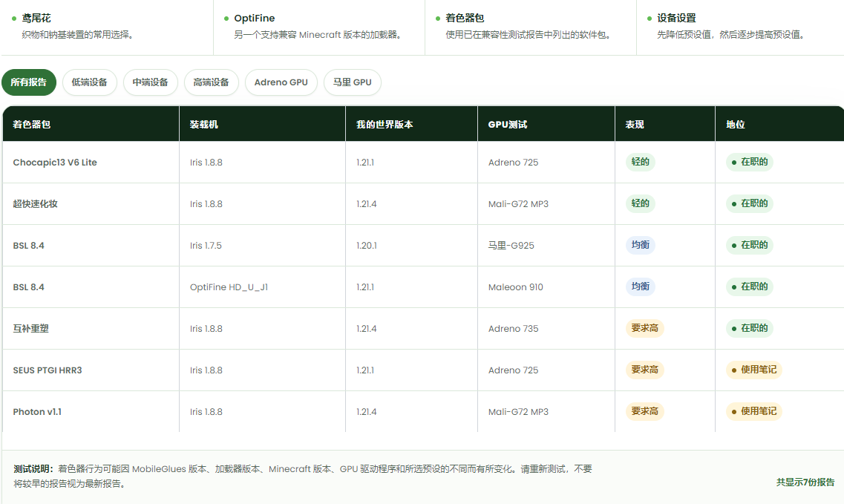Click 在职的 status in the 互补重塑 row
844x504 pixels.
point(749,328)
